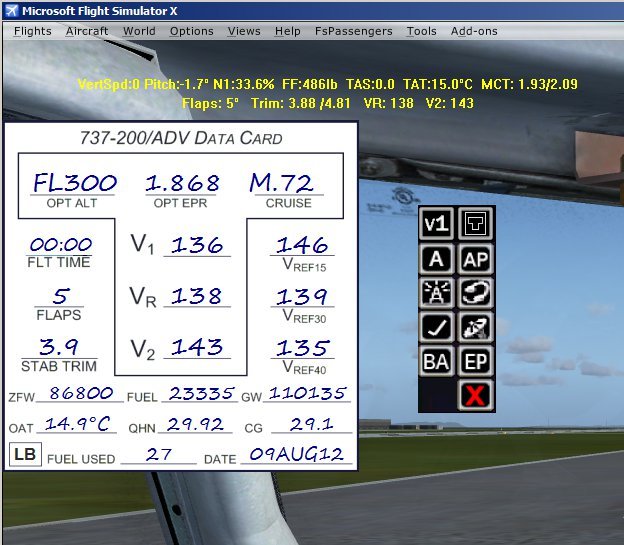Click the VREF30 value 139

(302, 297)
